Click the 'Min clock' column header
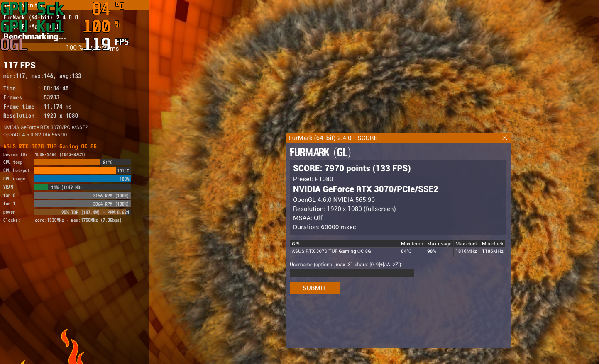 tap(493, 244)
